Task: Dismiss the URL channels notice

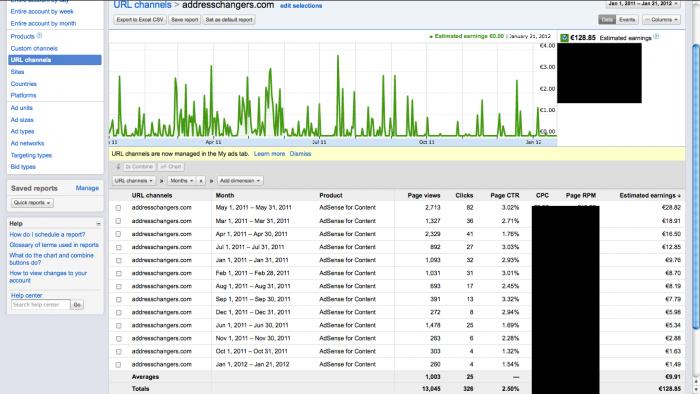Action: tap(300, 154)
